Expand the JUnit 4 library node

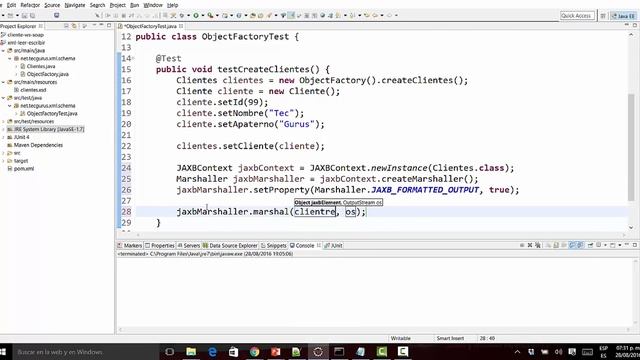(4, 137)
